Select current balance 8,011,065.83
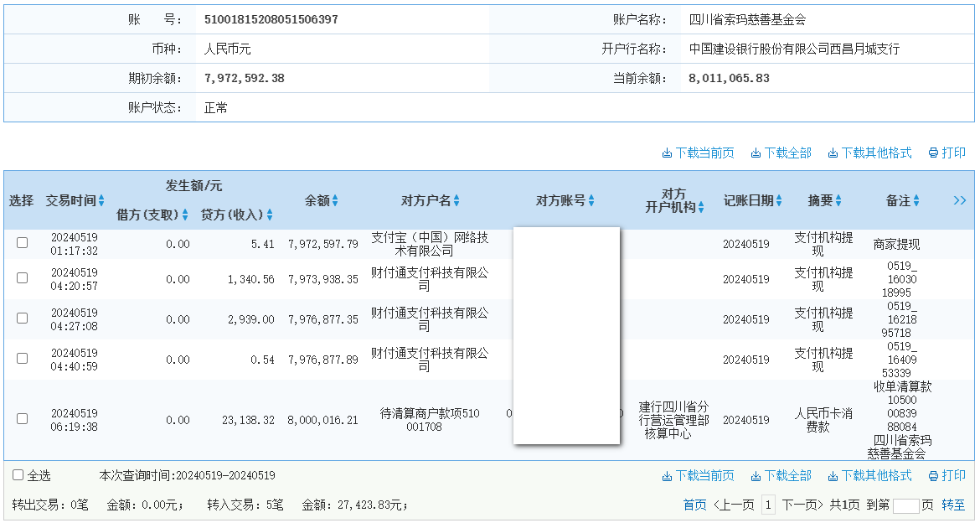Viewport: 980px width, 523px height. [x=729, y=78]
